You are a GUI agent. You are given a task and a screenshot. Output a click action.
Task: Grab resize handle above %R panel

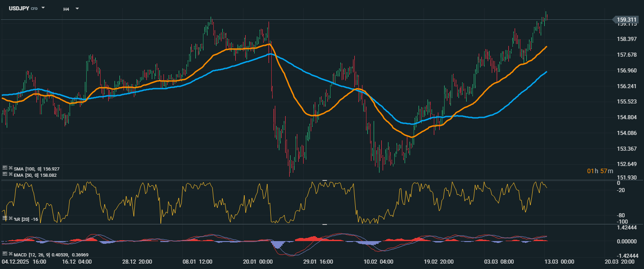[x=324, y=180]
